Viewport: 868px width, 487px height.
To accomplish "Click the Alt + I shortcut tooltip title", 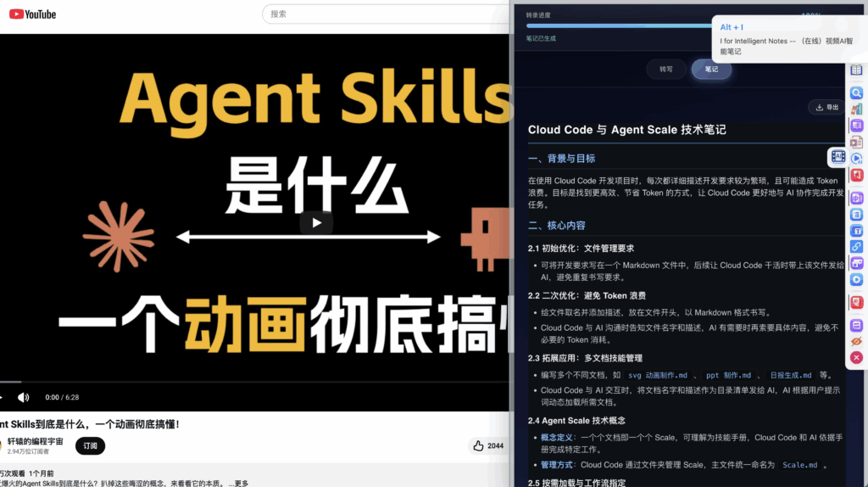I will (x=732, y=27).
